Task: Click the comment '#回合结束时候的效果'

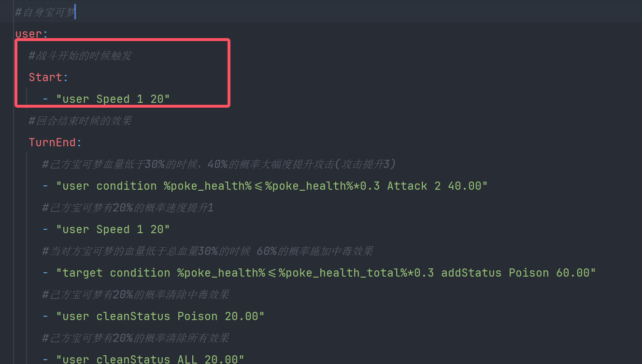Action: [80, 121]
